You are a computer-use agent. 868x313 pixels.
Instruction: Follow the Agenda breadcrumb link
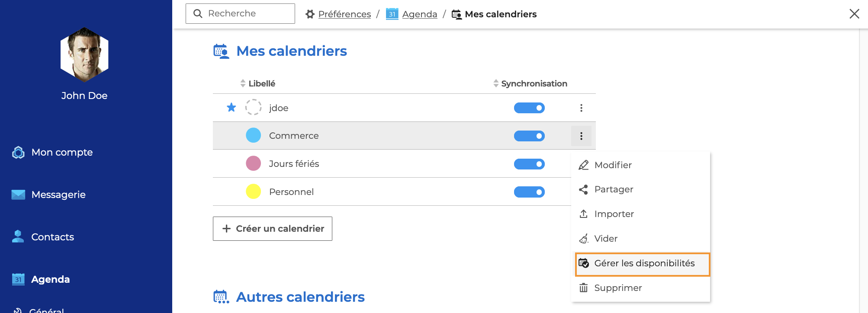[x=419, y=14]
